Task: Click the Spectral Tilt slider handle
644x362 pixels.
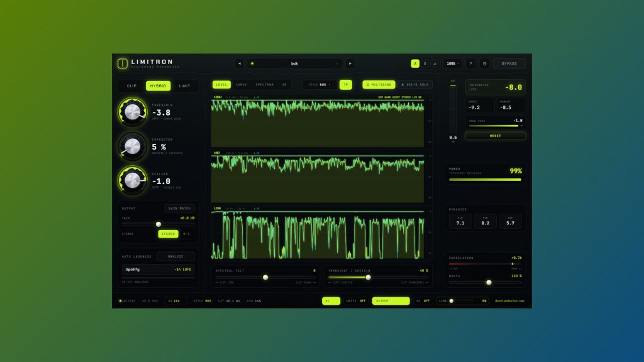Action: click(x=265, y=277)
